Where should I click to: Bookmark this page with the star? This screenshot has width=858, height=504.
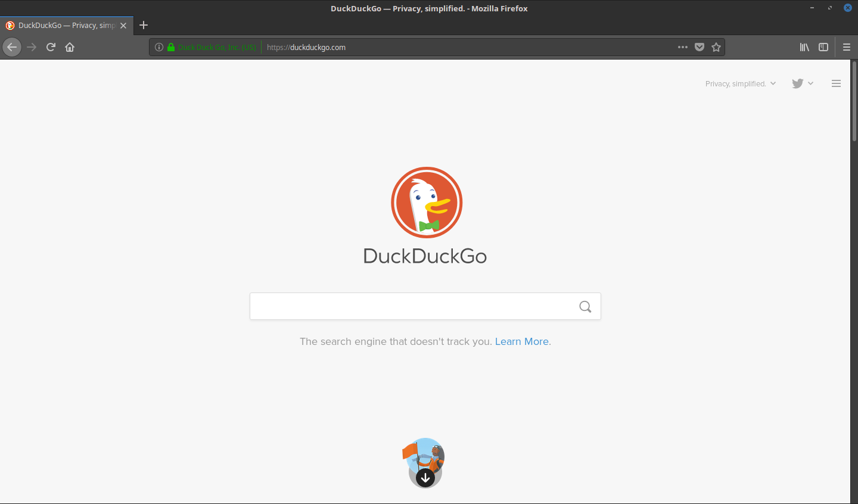click(716, 47)
